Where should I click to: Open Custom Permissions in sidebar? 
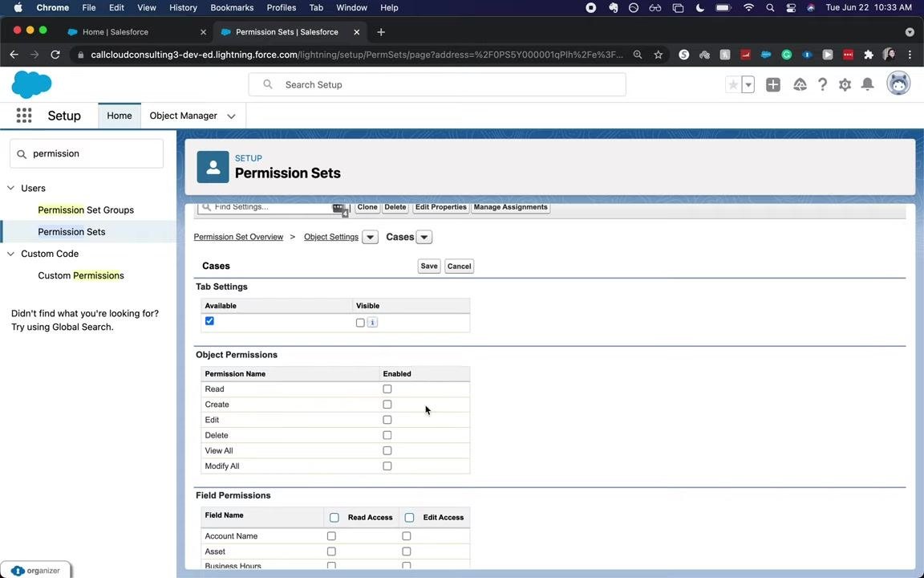[81, 275]
